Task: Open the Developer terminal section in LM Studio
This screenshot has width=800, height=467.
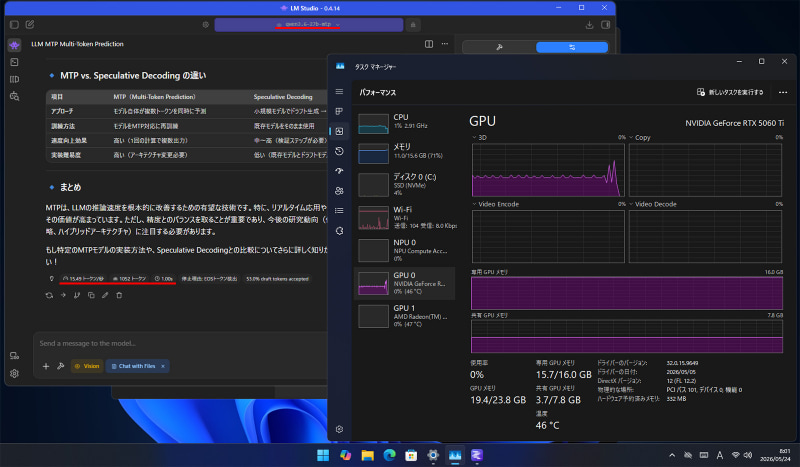Action: 14,62
